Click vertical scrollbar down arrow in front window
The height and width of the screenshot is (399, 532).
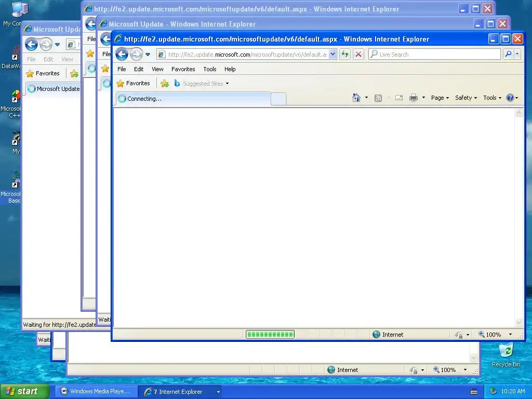click(519, 322)
